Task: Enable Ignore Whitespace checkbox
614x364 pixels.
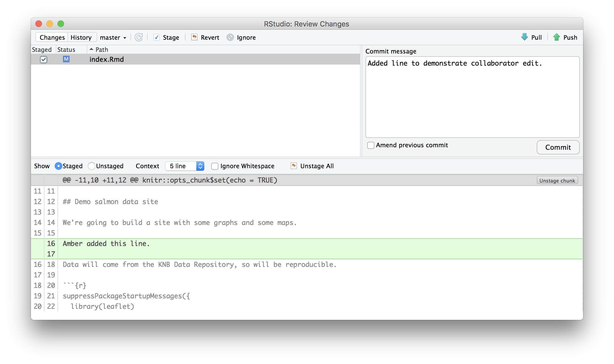Action: (x=215, y=166)
